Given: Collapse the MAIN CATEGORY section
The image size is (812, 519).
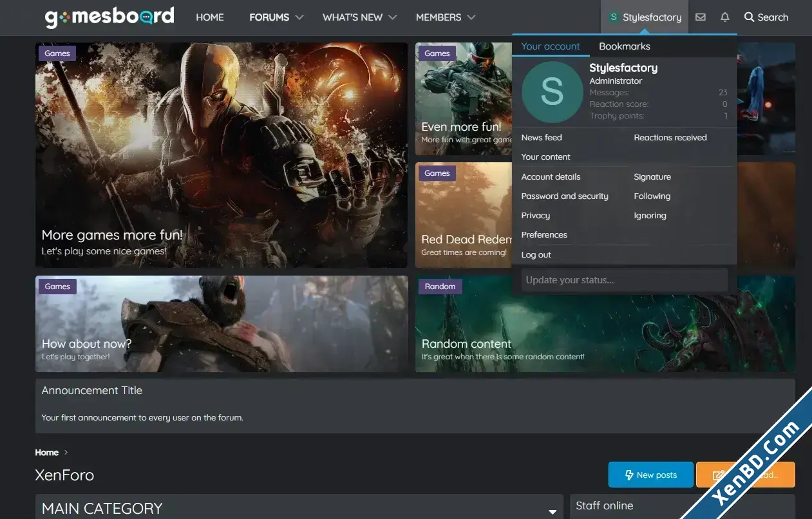Looking at the screenshot, I should point(552,511).
